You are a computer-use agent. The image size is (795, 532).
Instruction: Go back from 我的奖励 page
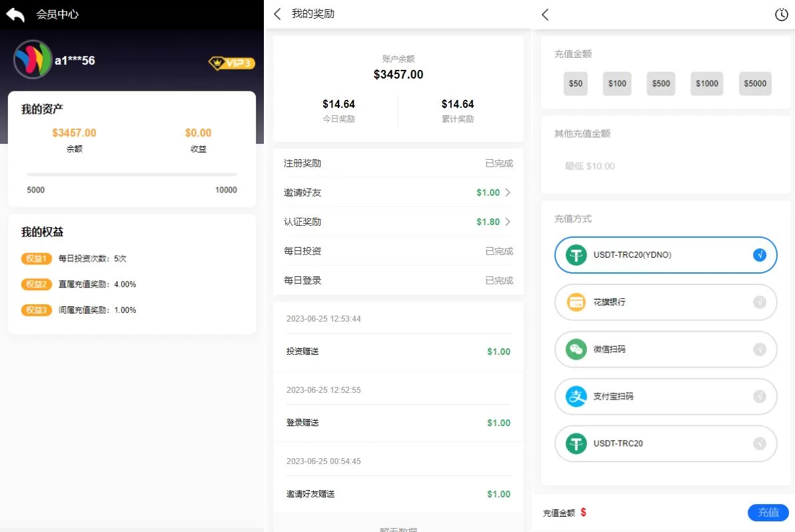tap(278, 14)
